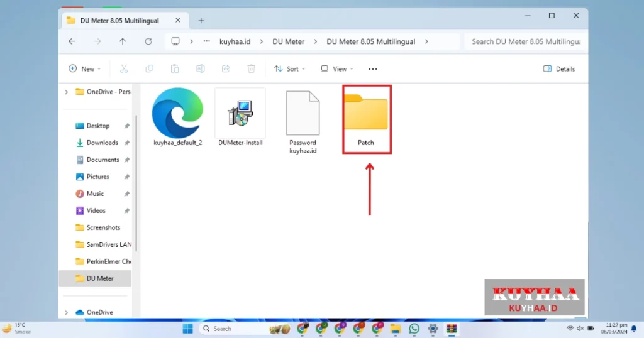Open Documents in the sidebar
The image size is (644, 338).
click(97, 160)
